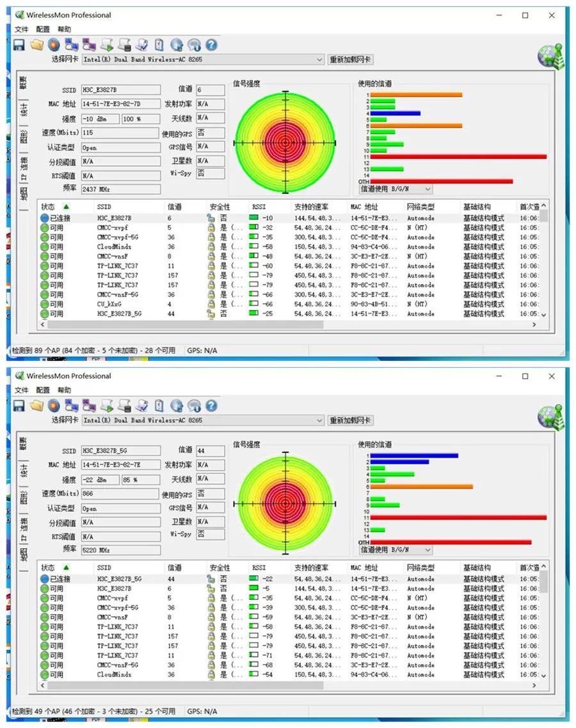Click the RSSI column header in the channel 6 window

[x=259, y=207]
